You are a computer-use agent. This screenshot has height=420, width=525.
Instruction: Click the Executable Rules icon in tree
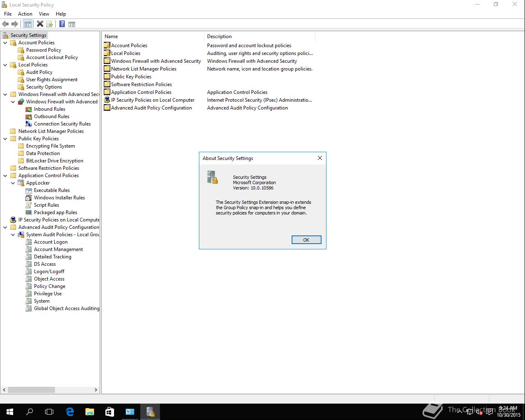coord(29,190)
